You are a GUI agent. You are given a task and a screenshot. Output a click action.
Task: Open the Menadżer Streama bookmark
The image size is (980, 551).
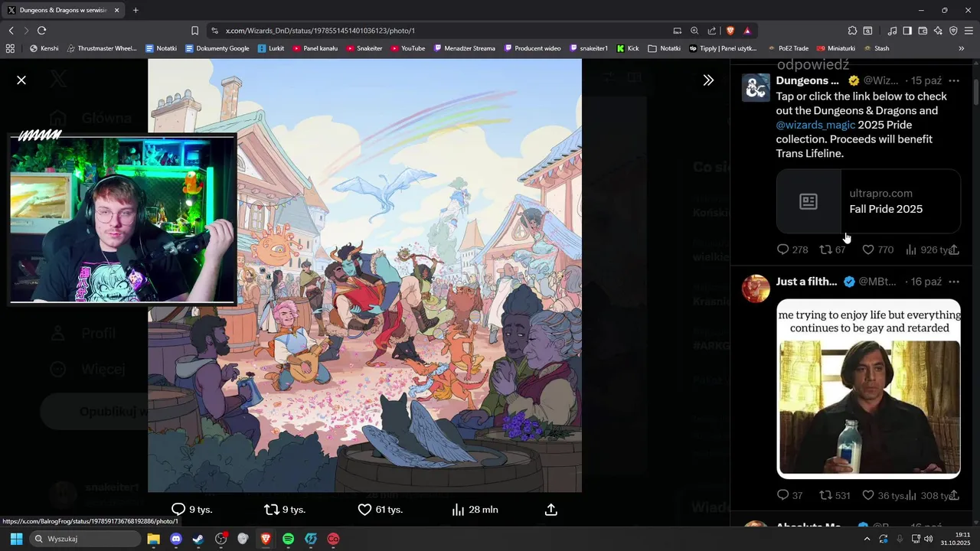click(464, 48)
